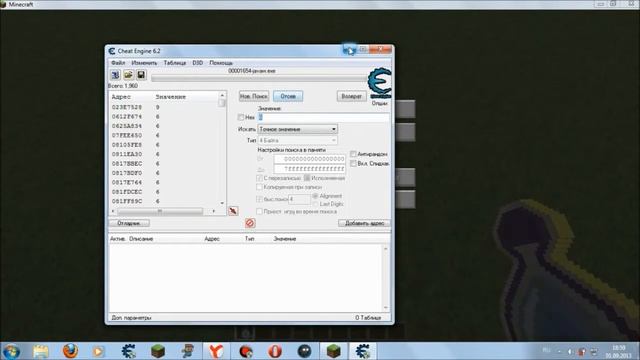Screen dimensions: 640x360
Task: Click the memory stop address field
Action: click(x=310, y=169)
